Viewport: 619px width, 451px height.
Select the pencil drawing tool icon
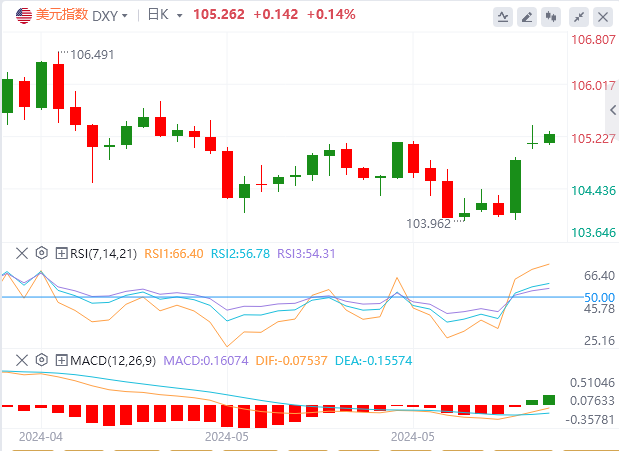pyautogui.click(x=527, y=17)
